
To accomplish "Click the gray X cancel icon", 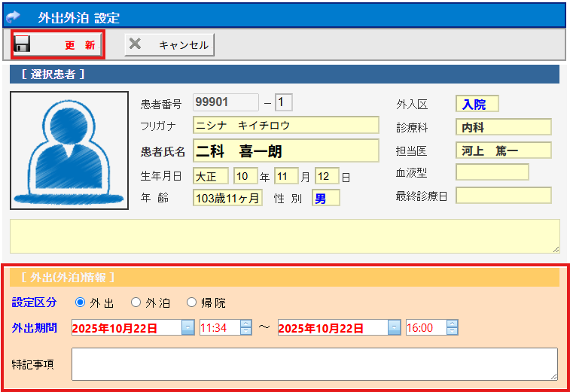I will coord(135,44).
